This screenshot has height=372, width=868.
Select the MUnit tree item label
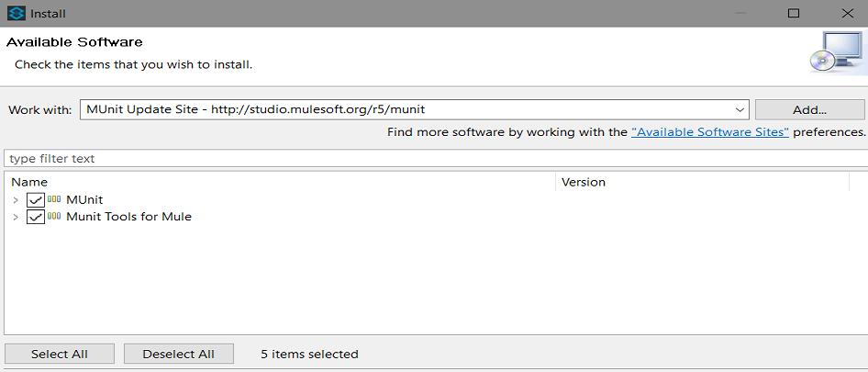click(x=84, y=200)
